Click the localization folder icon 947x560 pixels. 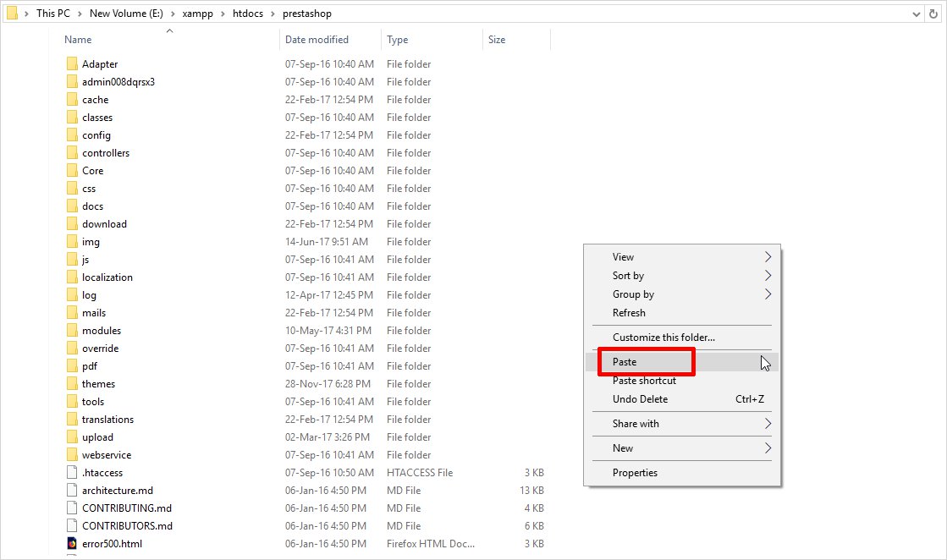[72, 277]
